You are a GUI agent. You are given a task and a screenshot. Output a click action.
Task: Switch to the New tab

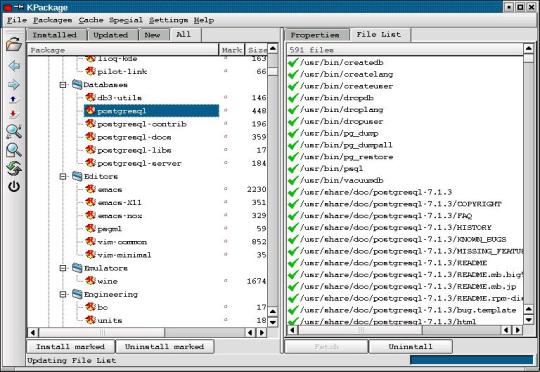[x=154, y=35]
